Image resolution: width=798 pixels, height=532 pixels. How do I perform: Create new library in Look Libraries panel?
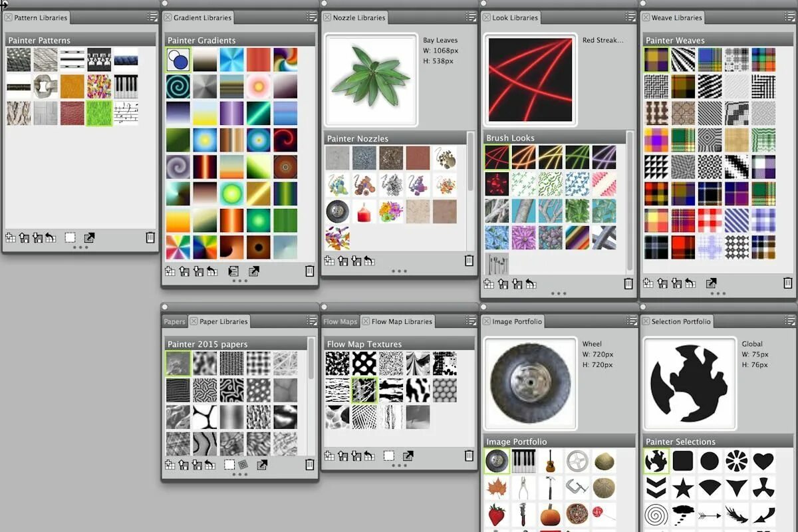[x=489, y=283]
